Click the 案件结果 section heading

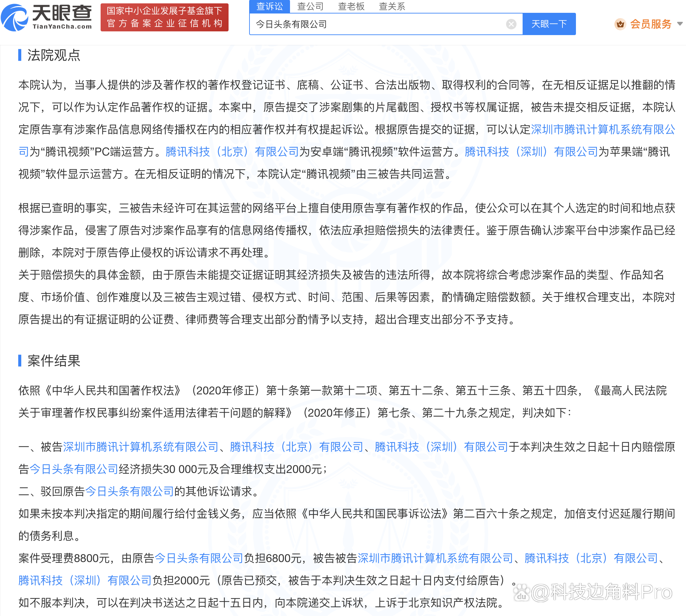click(54, 361)
